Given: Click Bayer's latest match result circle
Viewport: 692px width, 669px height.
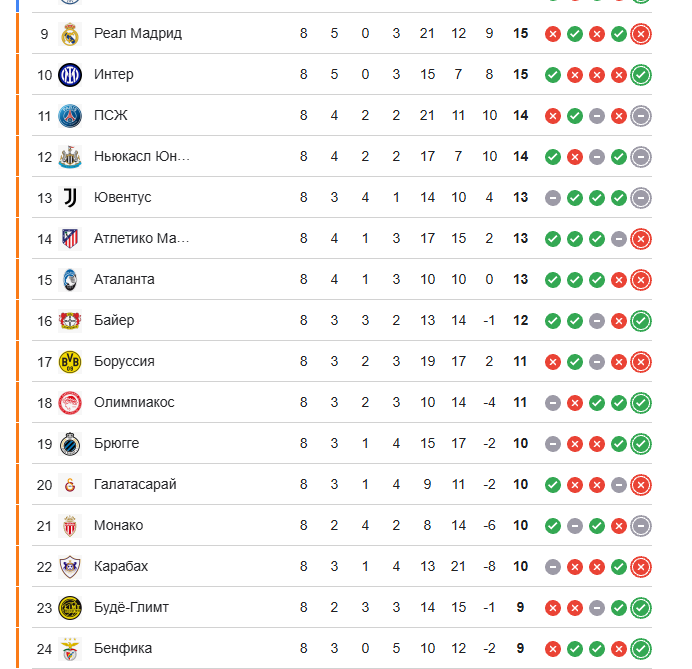Looking at the screenshot, I should (x=641, y=321).
